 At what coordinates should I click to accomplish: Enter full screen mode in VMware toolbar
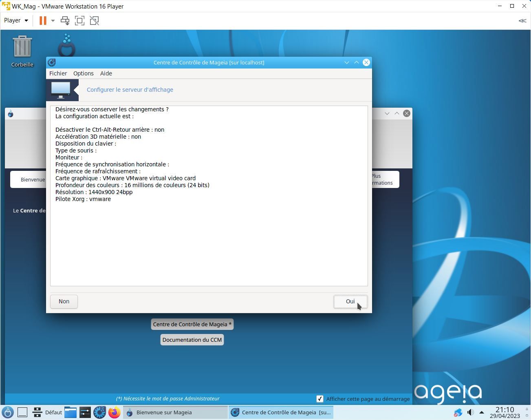coord(79,20)
